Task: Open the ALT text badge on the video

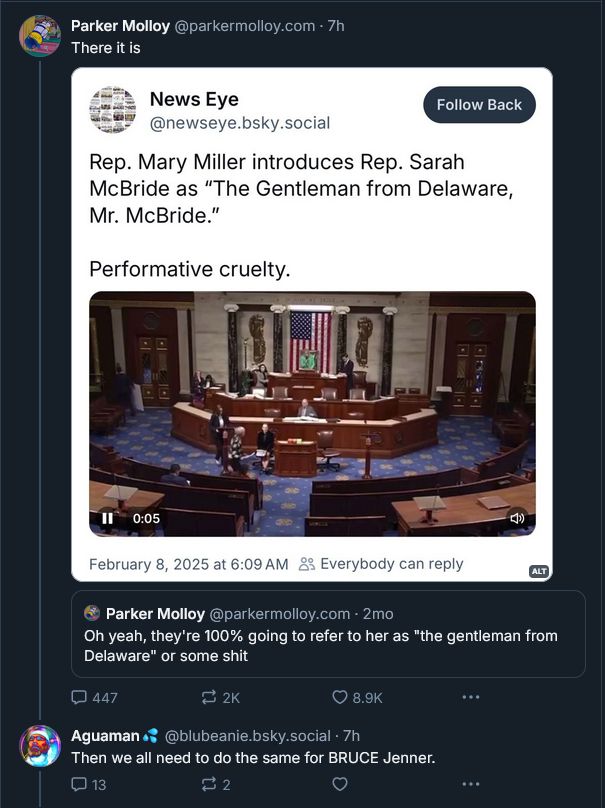Action: 535,569
